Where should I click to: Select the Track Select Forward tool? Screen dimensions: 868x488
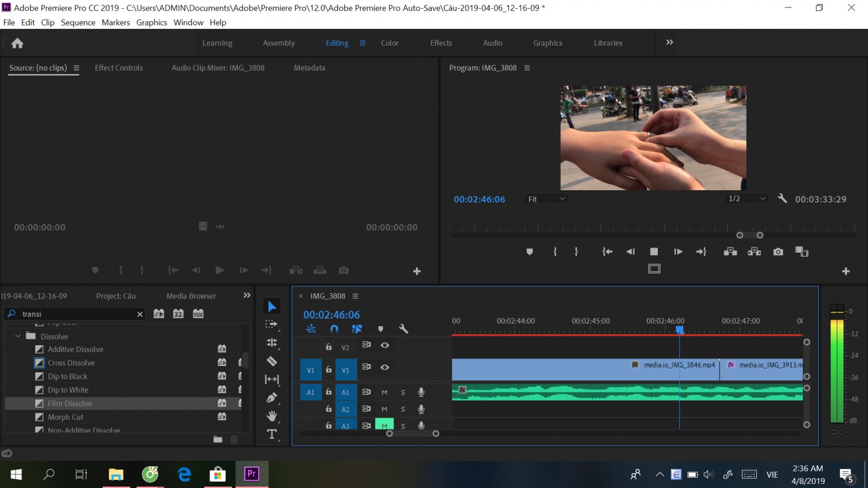(x=272, y=324)
